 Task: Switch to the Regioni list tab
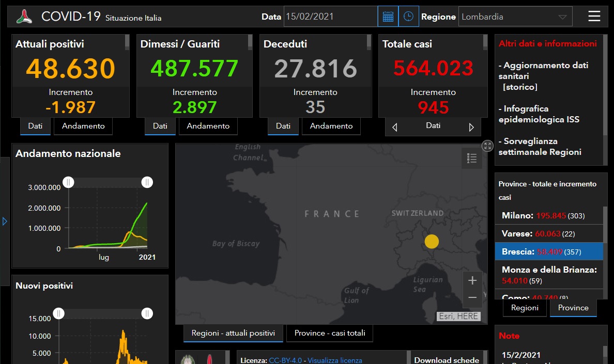pos(525,308)
